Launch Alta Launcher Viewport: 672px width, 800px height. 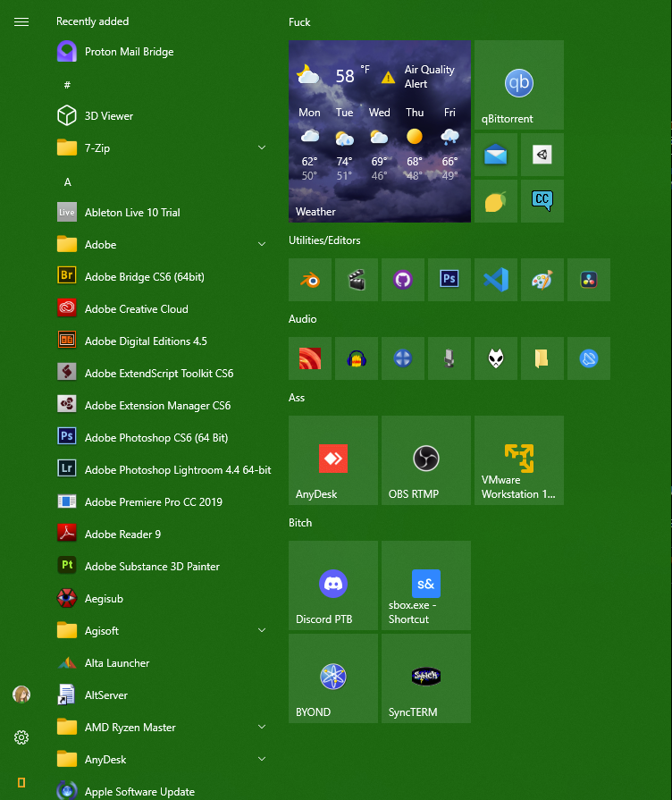pyautogui.click(x=164, y=662)
